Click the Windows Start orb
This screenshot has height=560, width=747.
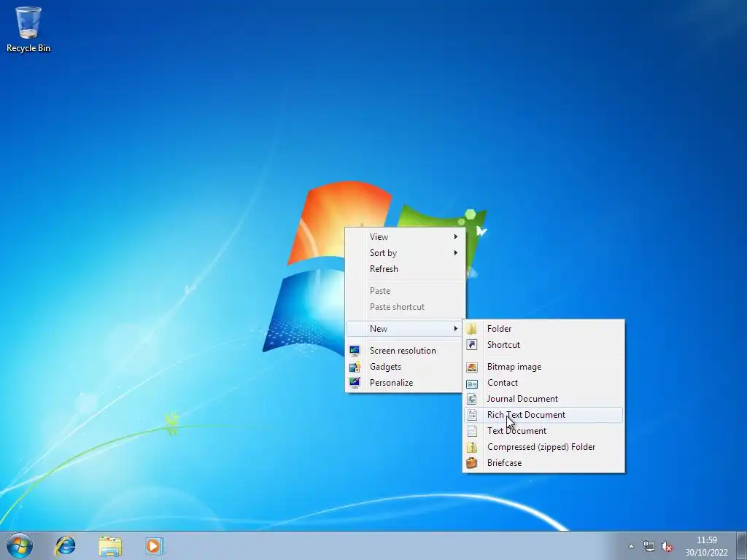[x=20, y=545]
